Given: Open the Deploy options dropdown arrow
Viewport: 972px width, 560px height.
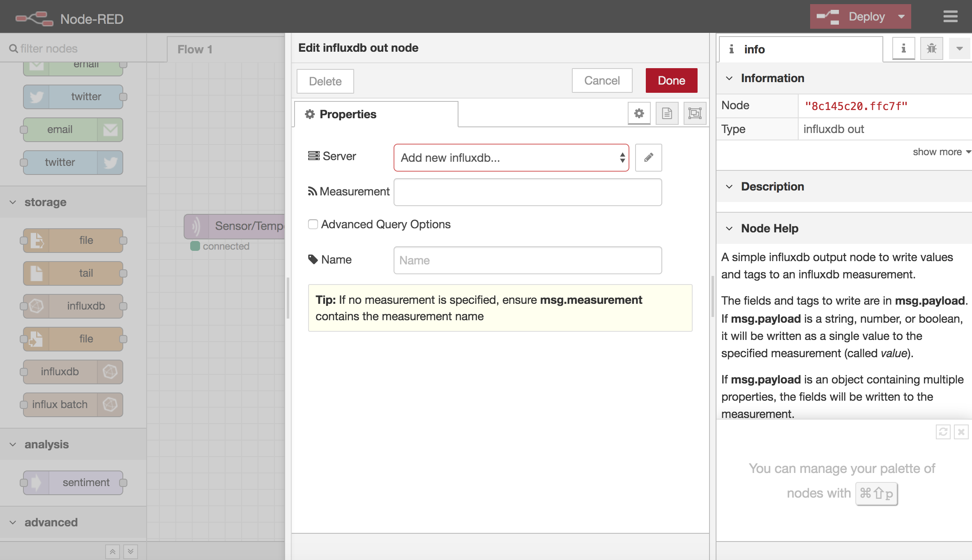Looking at the screenshot, I should pos(901,17).
